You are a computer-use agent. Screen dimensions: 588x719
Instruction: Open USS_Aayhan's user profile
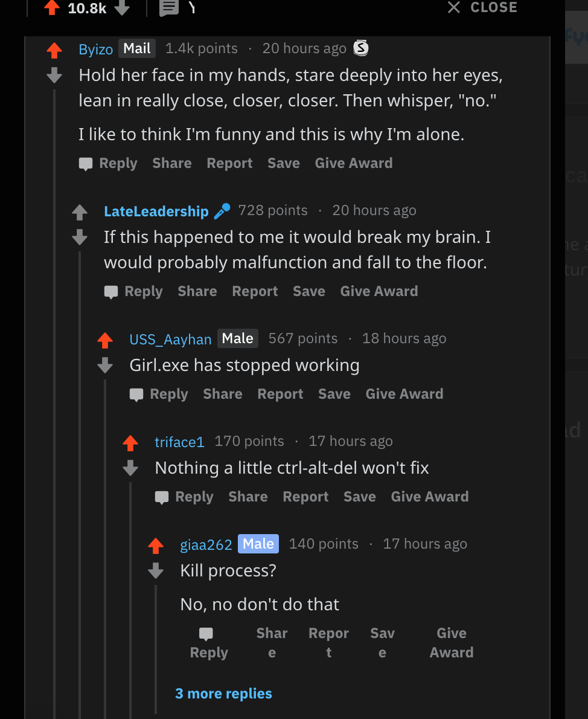tap(170, 340)
